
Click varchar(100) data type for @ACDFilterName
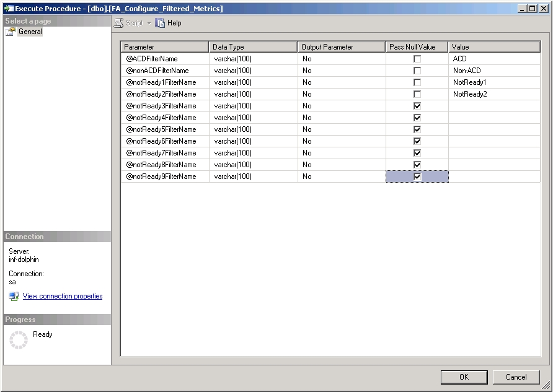point(253,59)
